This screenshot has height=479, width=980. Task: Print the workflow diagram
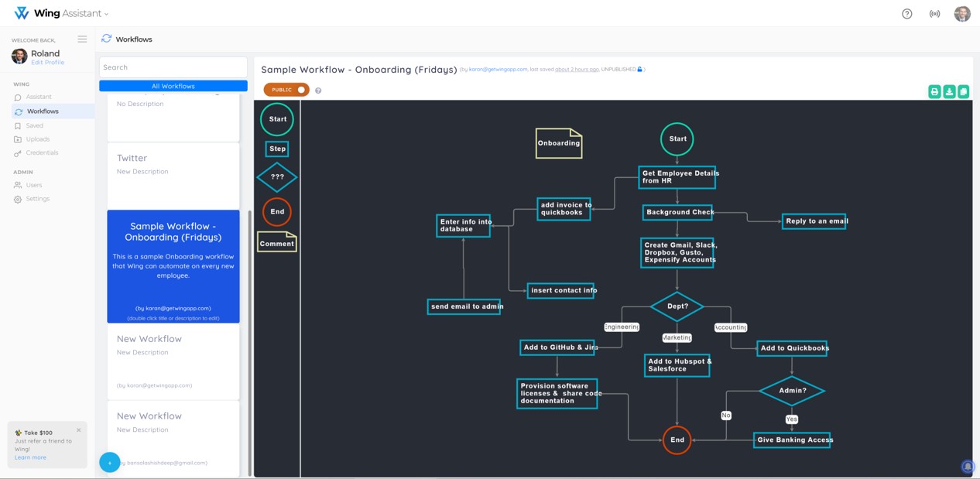(934, 91)
